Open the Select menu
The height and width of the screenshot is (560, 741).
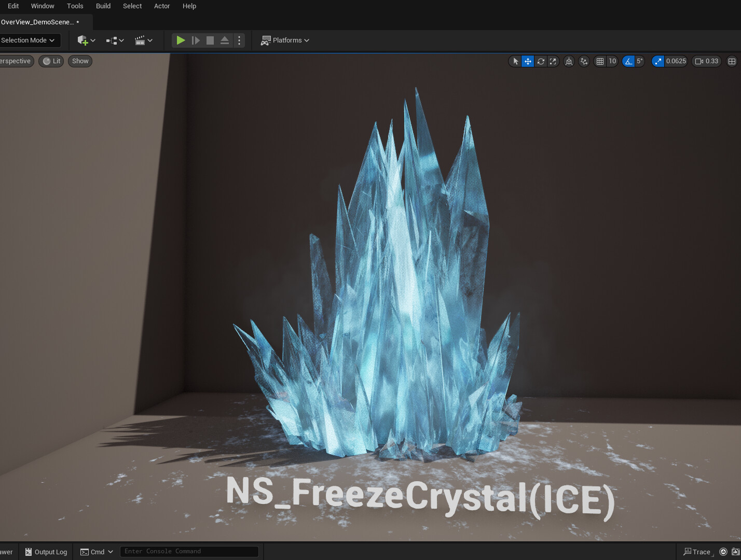click(x=132, y=6)
